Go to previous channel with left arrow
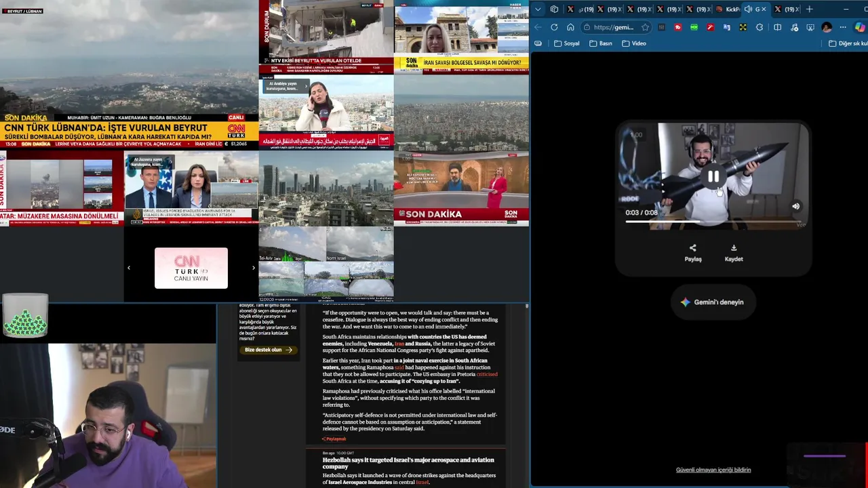868x488 pixels. coord(129,268)
